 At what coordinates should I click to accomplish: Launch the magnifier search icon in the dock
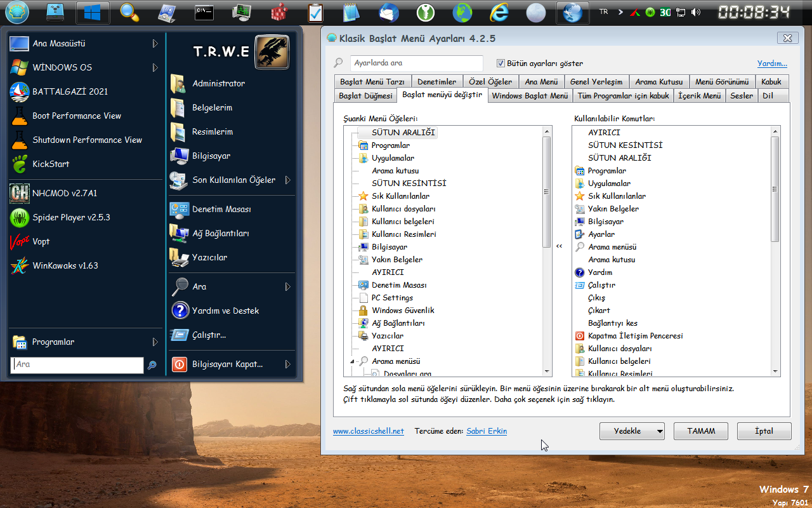point(130,12)
